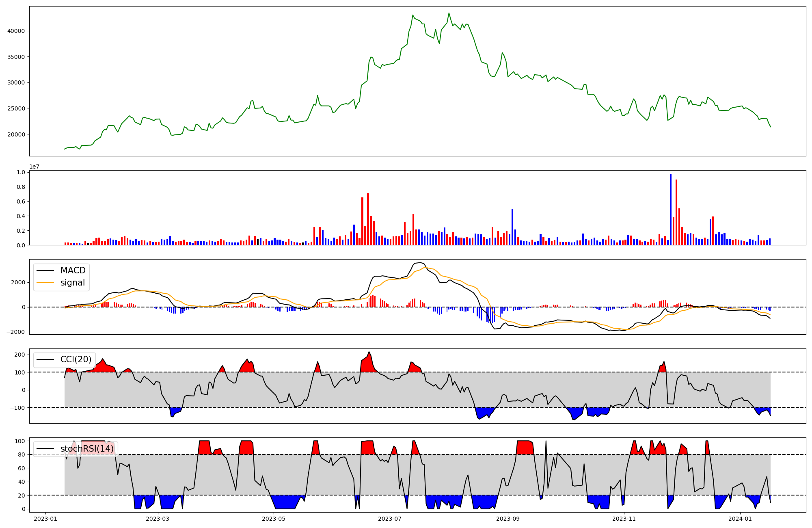Click the CCI(20) legend entry

point(76,359)
